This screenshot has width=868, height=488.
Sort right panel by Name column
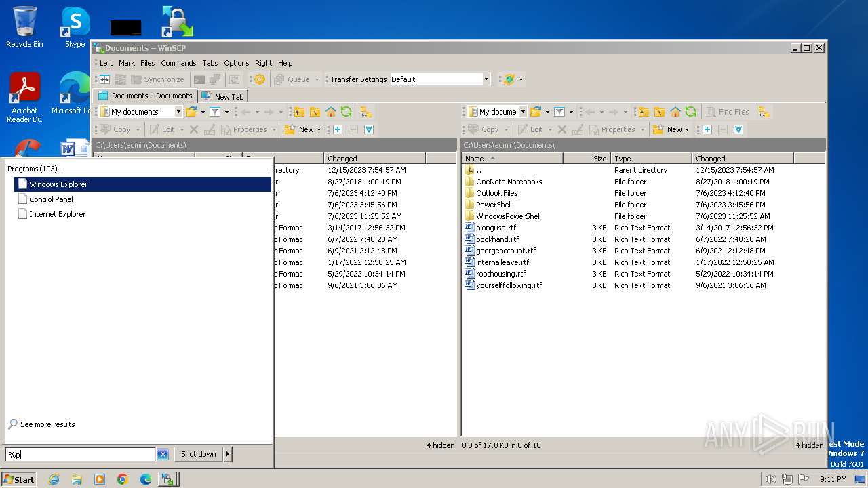coord(513,159)
